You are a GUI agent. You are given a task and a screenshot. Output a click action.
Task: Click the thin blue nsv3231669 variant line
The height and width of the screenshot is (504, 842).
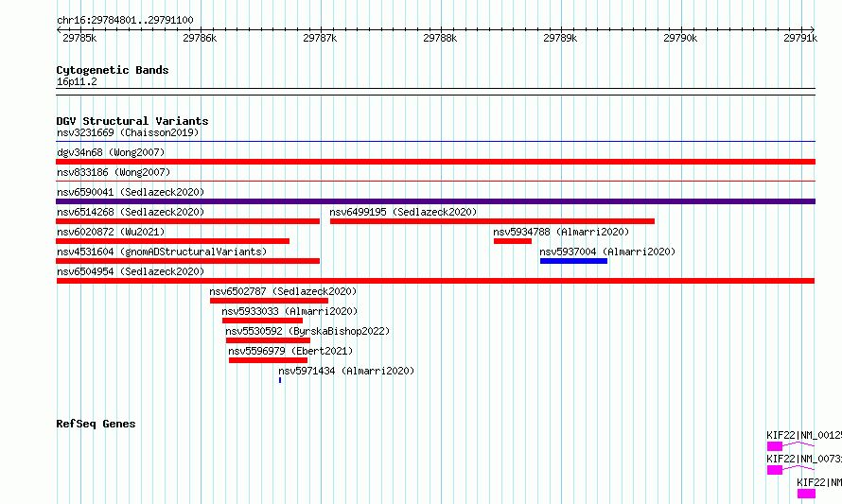pos(435,142)
